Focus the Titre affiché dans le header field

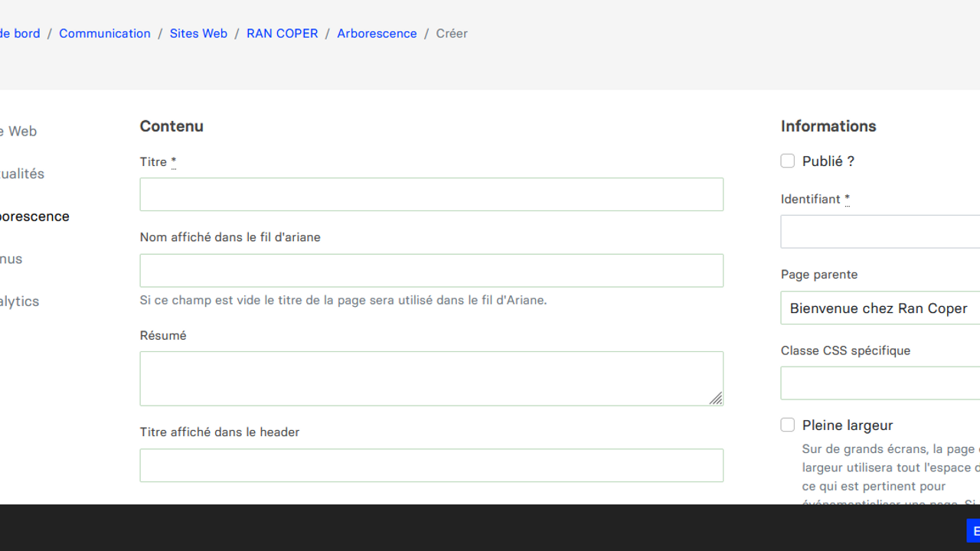click(x=431, y=465)
